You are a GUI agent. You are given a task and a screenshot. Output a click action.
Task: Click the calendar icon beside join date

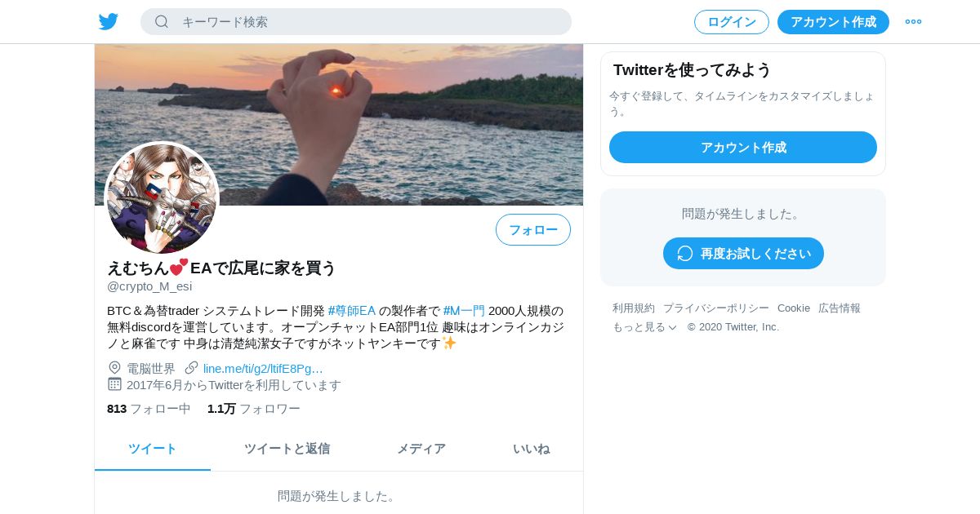coord(114,384)
